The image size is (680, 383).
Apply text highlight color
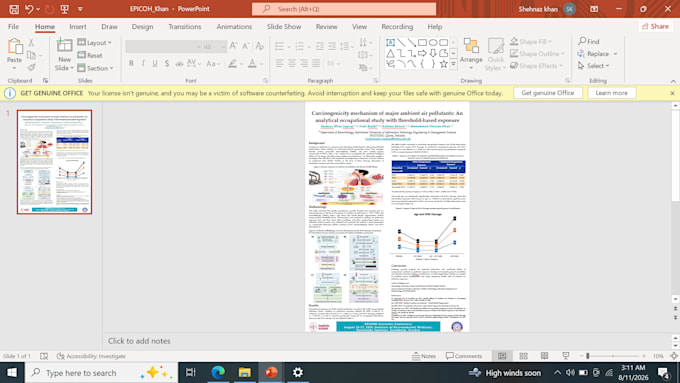232,64
